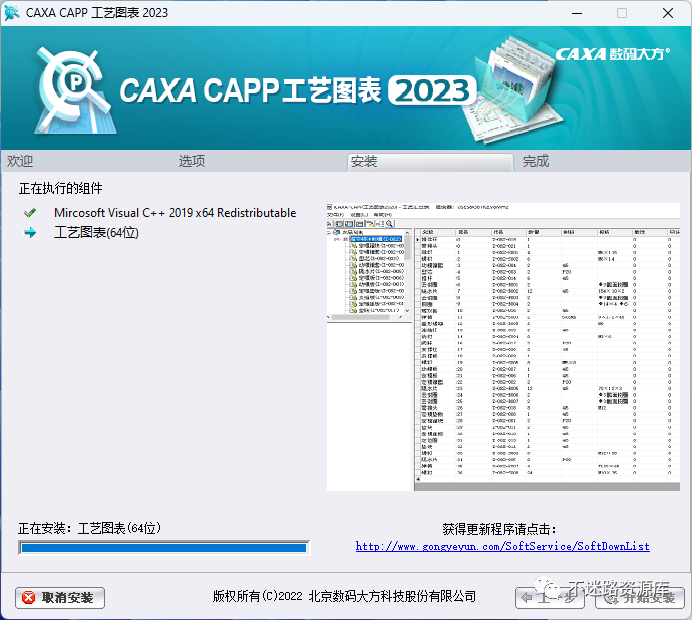Click the 上一步 previous step button
Image resolution: width=692 pixels, height=620 pixels.
coord(550,598)
